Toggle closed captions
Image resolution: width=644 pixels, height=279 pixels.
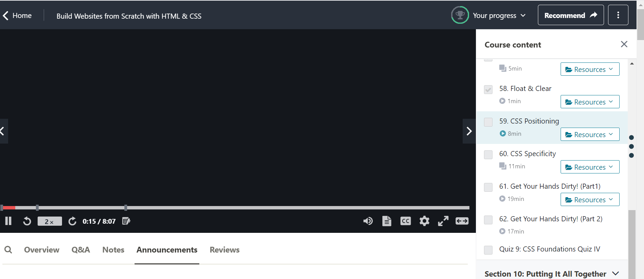coord(405,221)
